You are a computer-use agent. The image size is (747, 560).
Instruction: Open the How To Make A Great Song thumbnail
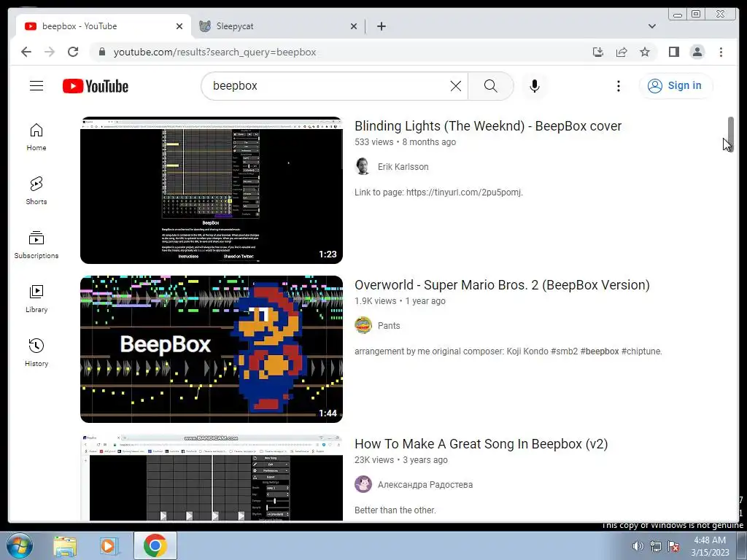(212, 478)
